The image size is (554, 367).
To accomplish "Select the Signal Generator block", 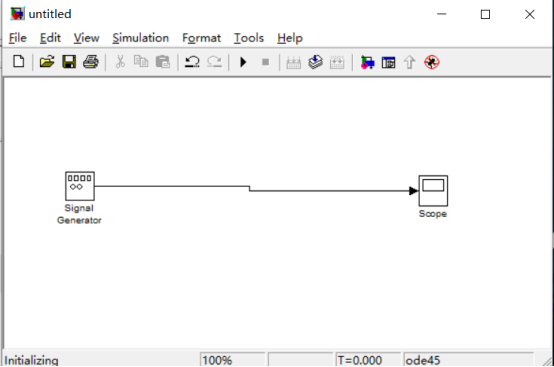I will (80, 186).
